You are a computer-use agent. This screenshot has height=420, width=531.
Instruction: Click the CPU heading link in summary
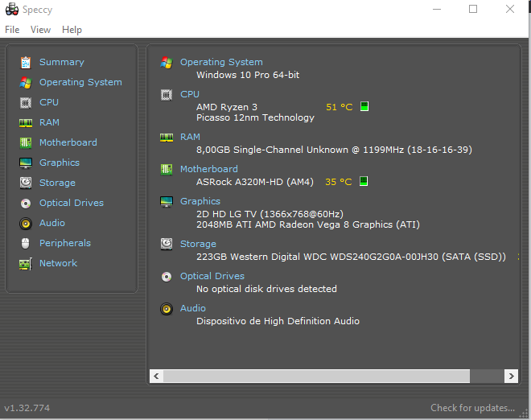point(190,94)
